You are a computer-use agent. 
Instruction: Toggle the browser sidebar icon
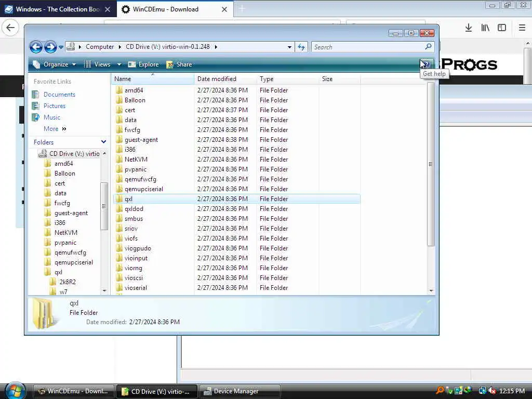click(x=502, y=28)
